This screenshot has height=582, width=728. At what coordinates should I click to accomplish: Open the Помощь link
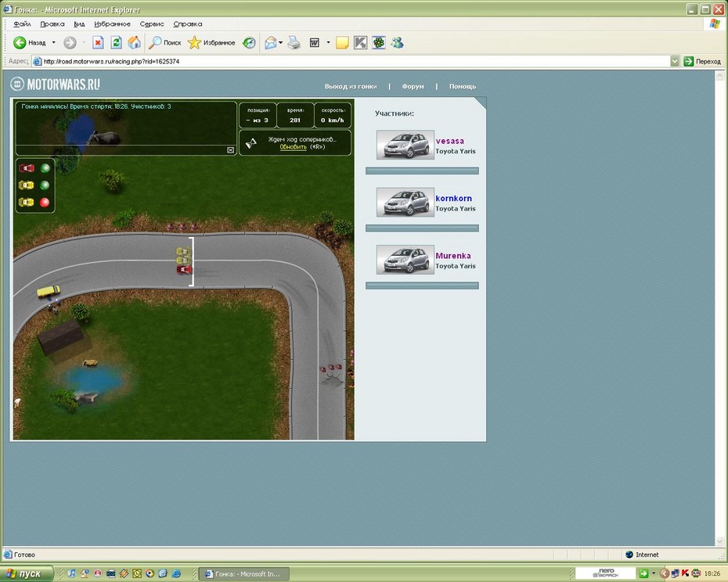click(463, 86)
